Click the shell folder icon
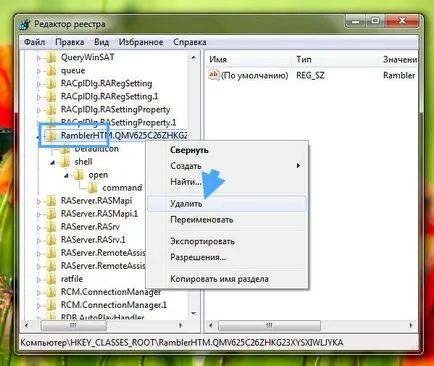Screen dimensions: 434x366 (65, 162)
